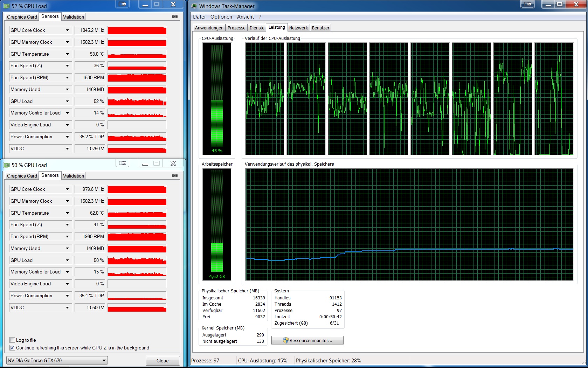Click GPU-Z app icon in top window title bar

(x=7, y=6)
